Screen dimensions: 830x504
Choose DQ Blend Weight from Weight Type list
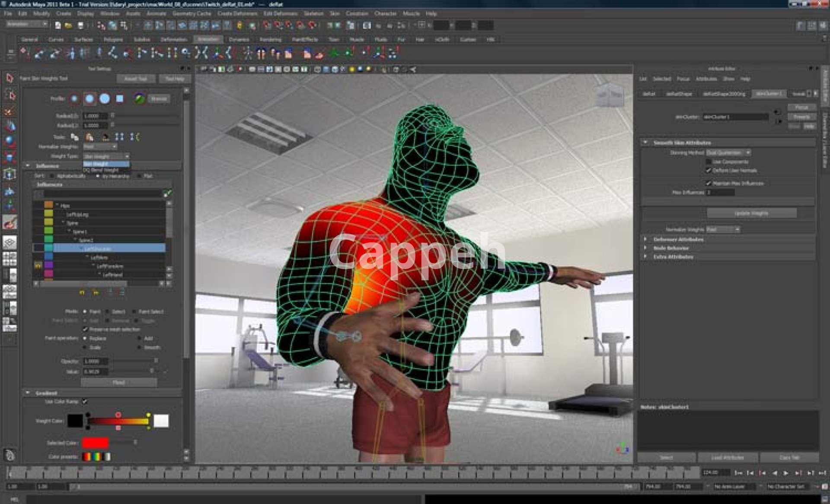[x=101, y=171]
